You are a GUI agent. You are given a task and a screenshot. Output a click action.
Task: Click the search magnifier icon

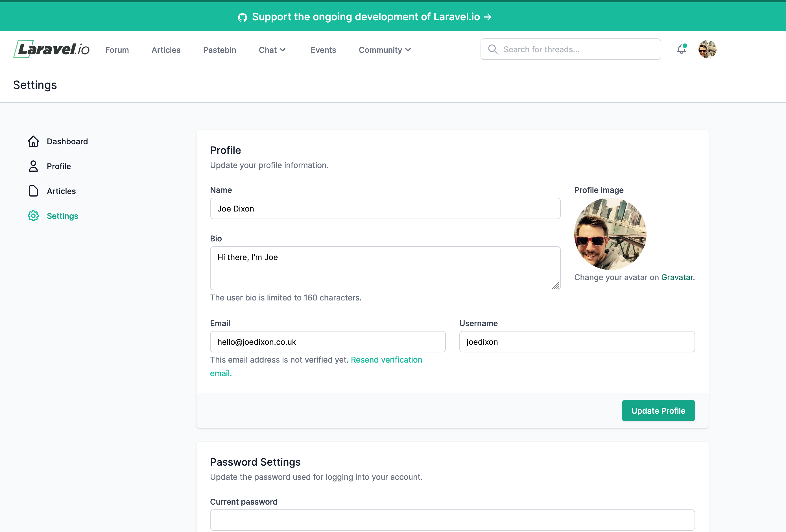493,49
